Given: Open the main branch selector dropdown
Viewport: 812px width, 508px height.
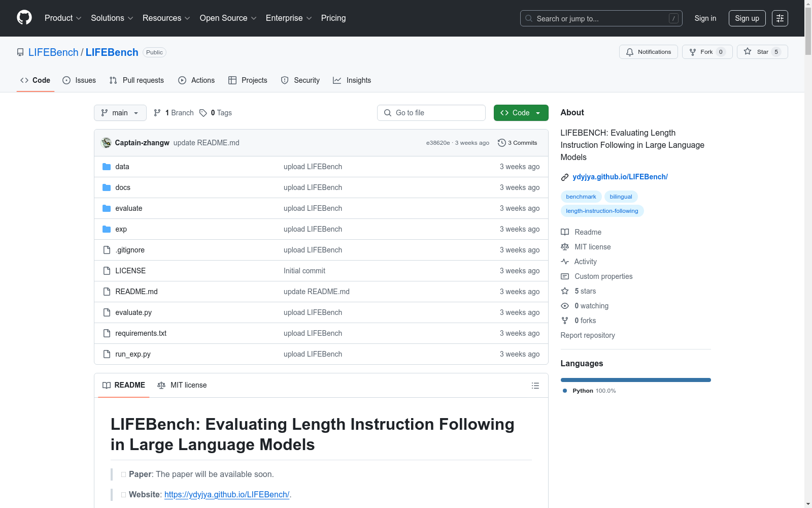Looking at the screenshot, I should point(120,113).
